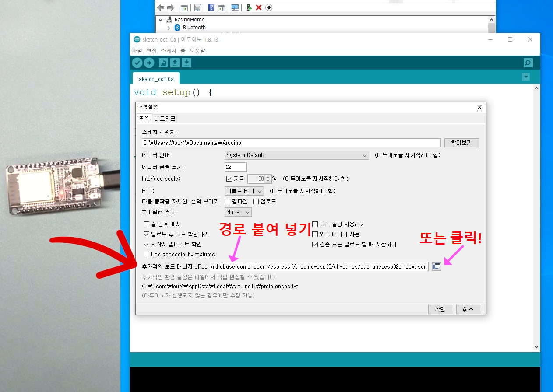Select the RasinoHome computer tree item
This screenshot has width=553, height=392.
point(190,20)
